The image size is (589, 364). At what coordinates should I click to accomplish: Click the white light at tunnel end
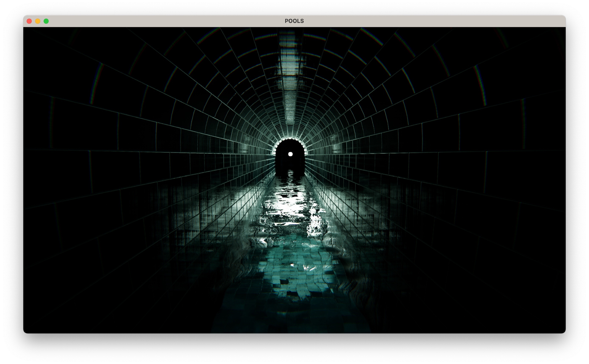[290, 154]
